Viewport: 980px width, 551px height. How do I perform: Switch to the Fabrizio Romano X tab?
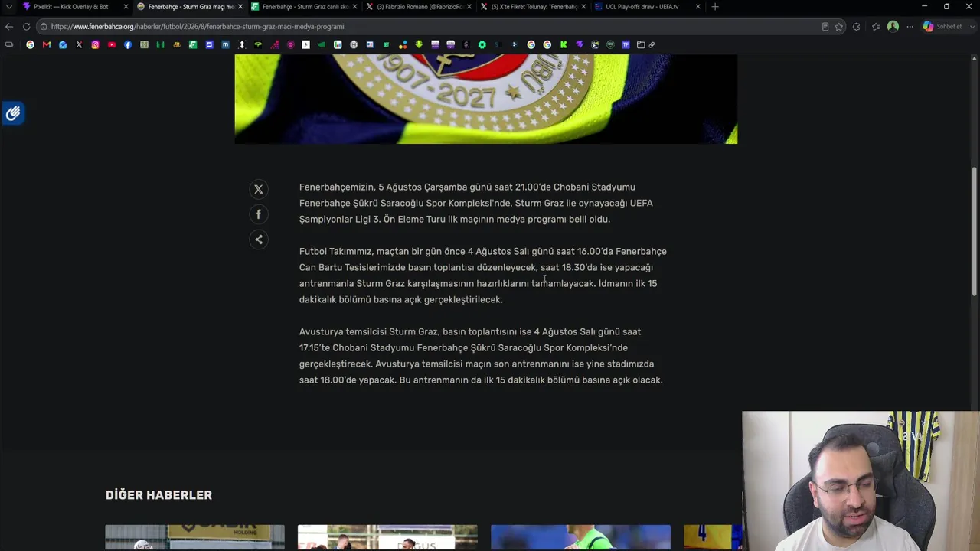417,7
